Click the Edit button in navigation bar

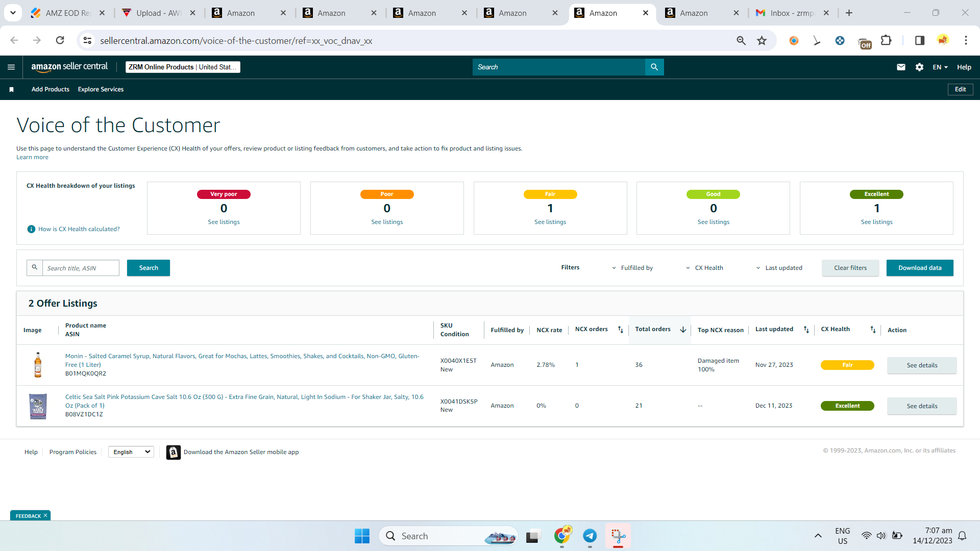[961, 89]
